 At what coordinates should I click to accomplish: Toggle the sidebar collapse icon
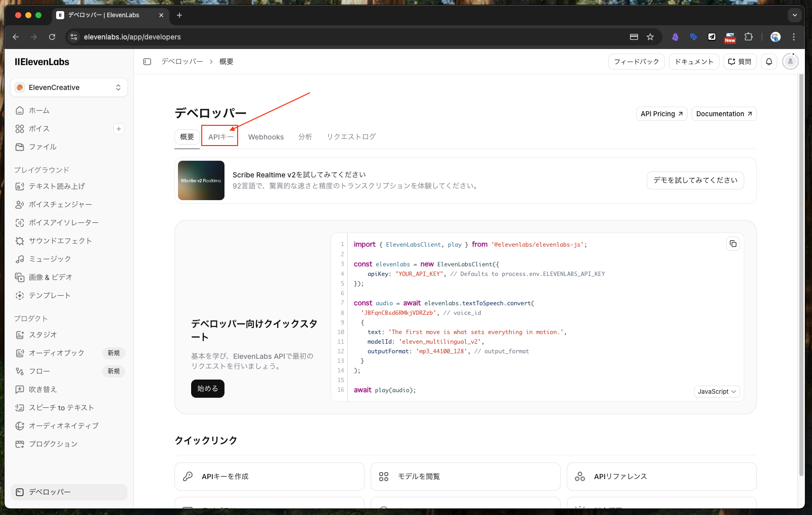[147, 62]
